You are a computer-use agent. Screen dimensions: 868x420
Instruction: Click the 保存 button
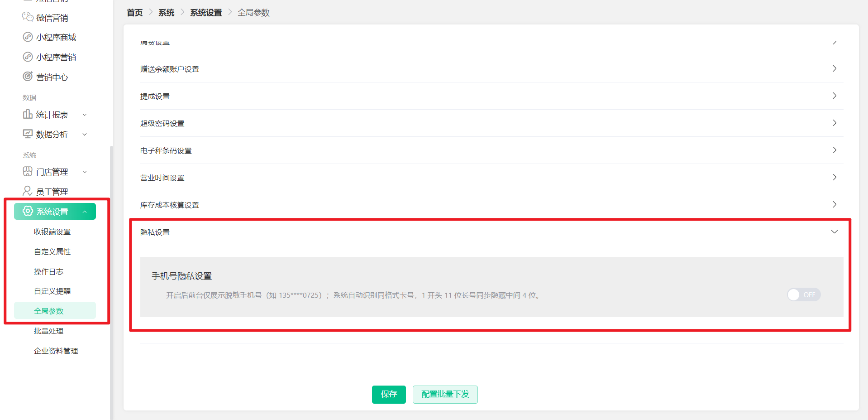point(389,394)
